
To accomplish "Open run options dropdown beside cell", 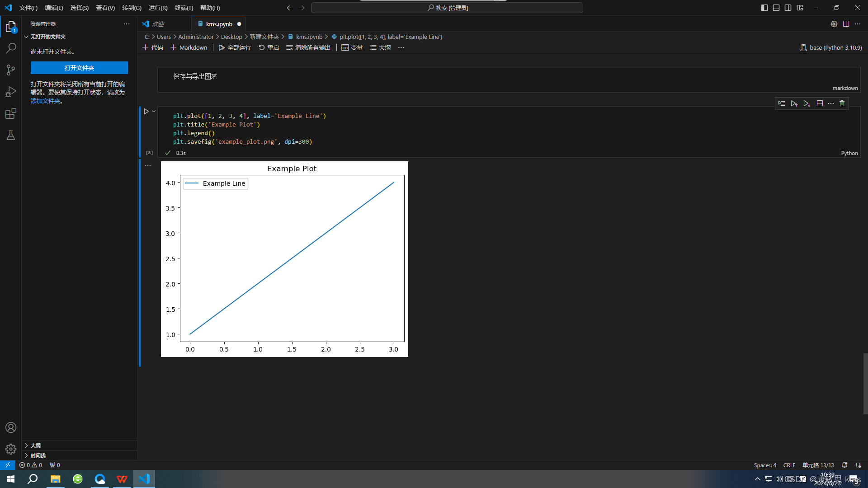I will pyautogui.click(x=154, y=111).
